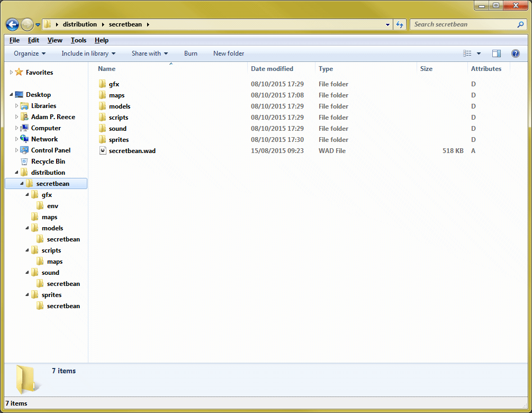
Task: Select the scripts folder icon in file list
Action: point(103,118)
